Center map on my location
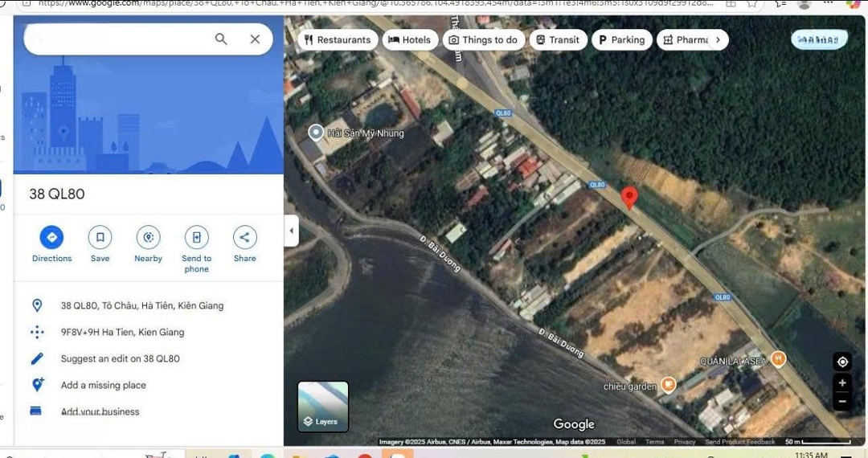The image size is (868, 458). point(841,362)
